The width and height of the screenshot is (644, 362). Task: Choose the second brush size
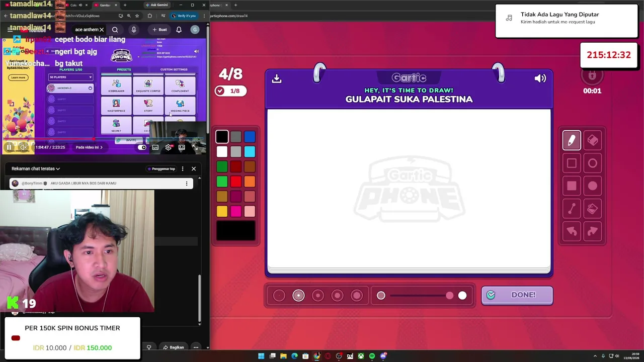(x=298, y=296)
